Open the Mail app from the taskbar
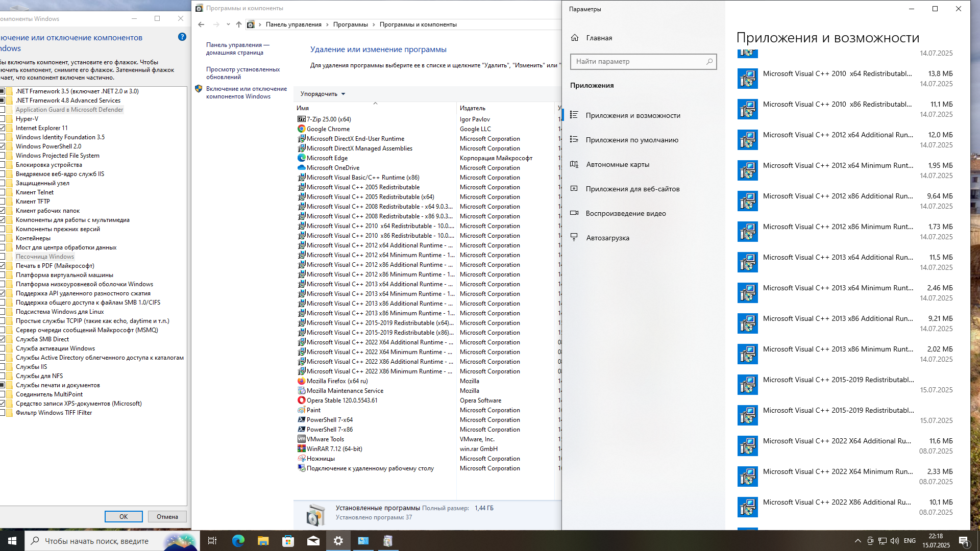Image resolution: width=980 pixels, height=551 pixels. tap(313, 541)
